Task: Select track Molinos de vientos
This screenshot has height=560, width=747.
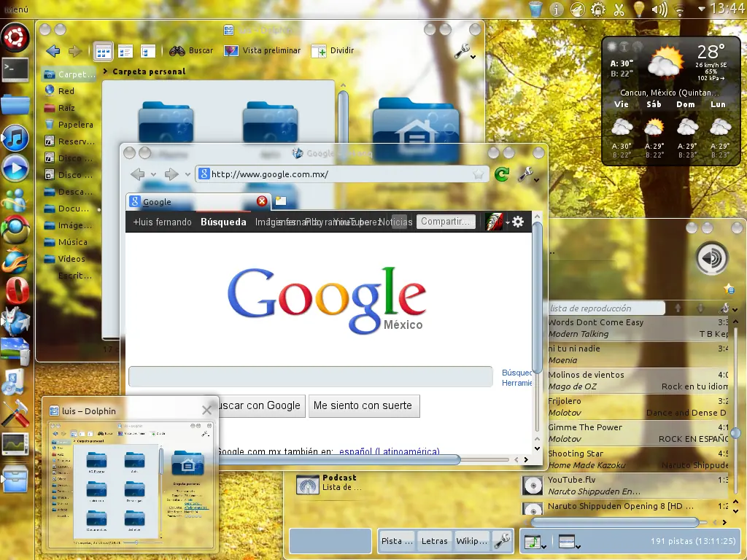Action: click(x=638, y=381)
